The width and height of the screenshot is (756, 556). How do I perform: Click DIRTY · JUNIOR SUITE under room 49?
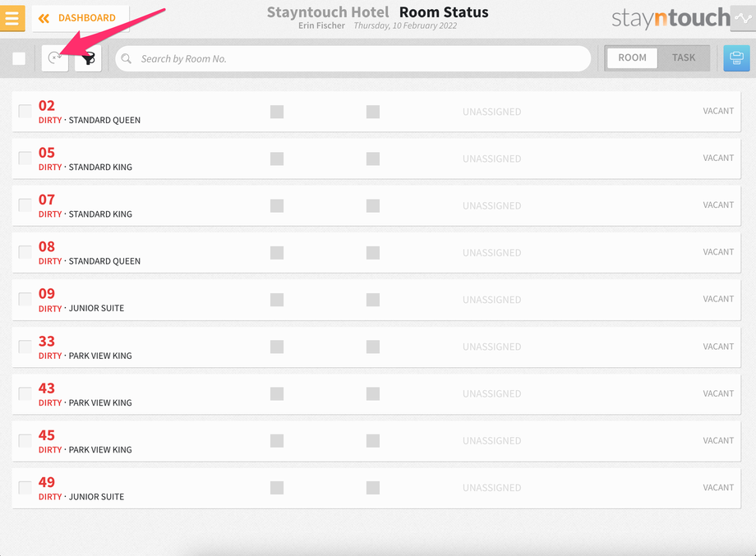point(81,497)
